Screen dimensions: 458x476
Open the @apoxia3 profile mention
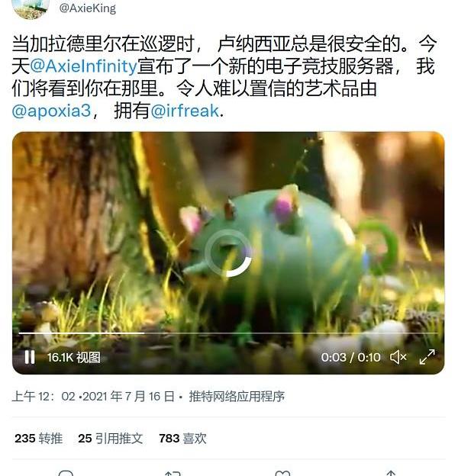[x=51, y=111]
